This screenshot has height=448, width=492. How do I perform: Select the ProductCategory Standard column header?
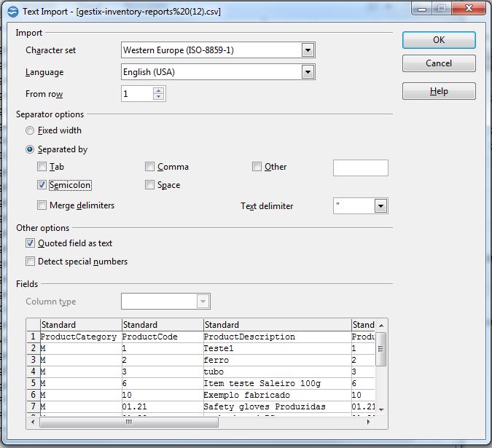tap(81, 325)
